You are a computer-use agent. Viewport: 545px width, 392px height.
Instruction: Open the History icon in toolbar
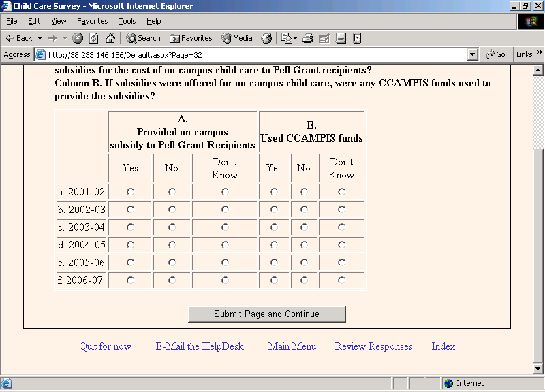[266, 38]
